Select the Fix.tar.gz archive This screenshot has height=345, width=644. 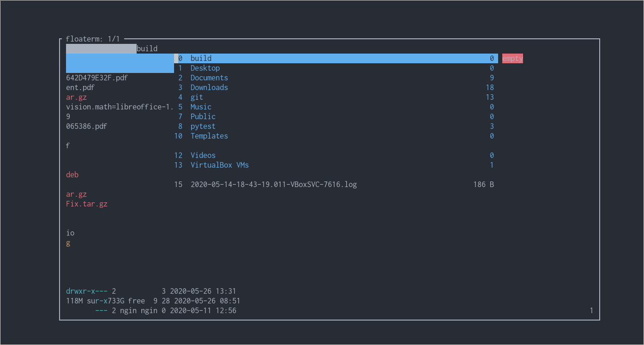click(x=87, y=204)
